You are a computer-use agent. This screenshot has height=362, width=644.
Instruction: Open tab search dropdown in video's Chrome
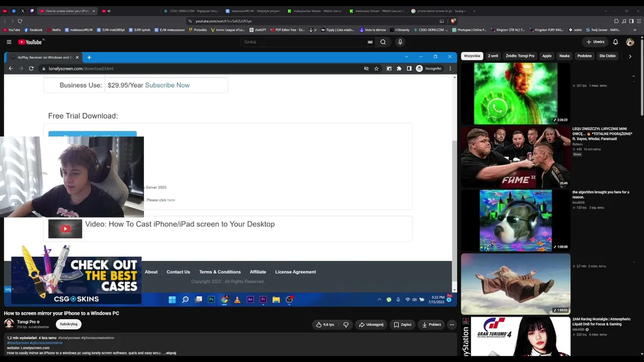coord(407,57)
